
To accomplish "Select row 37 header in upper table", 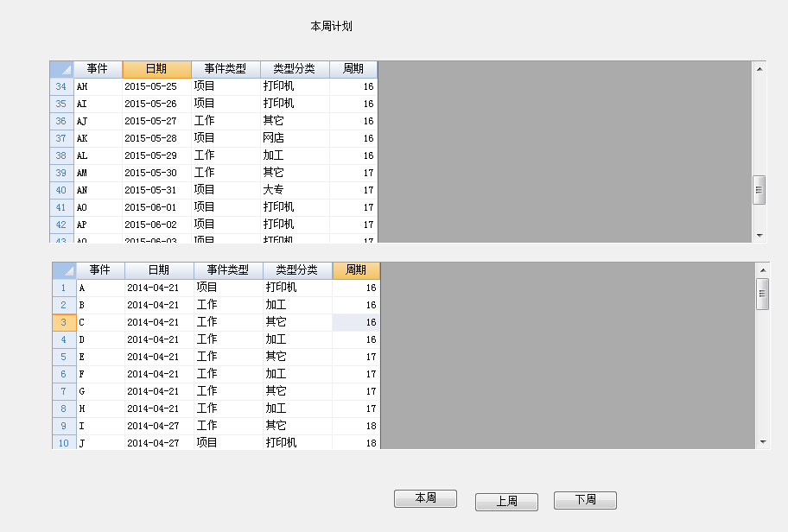I will 62,138.
